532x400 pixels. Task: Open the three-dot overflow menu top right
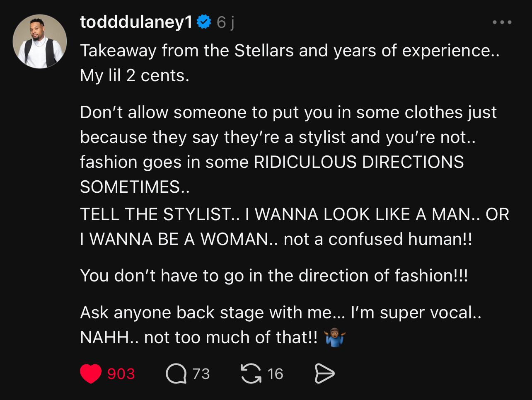pos(502,22)
